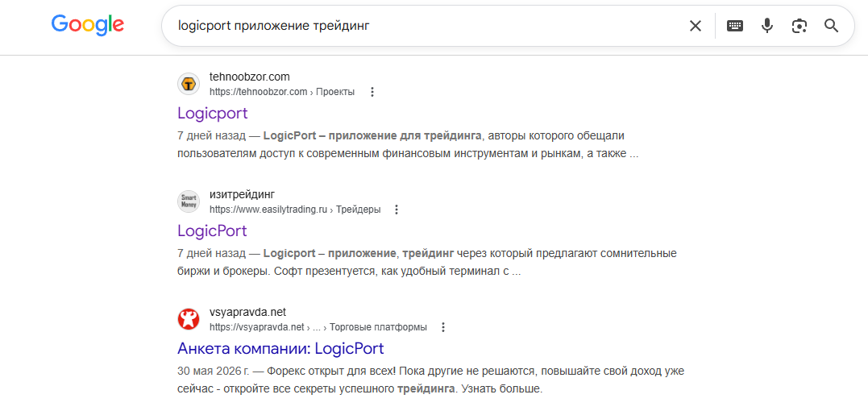Click the изитрейдинг site name
The image size is (868, 411).
[242, 194]
